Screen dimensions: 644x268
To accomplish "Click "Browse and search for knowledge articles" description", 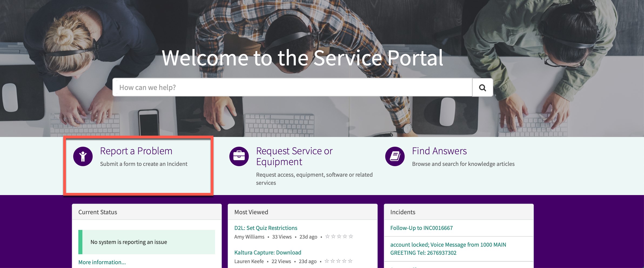I will pos(463,164).
